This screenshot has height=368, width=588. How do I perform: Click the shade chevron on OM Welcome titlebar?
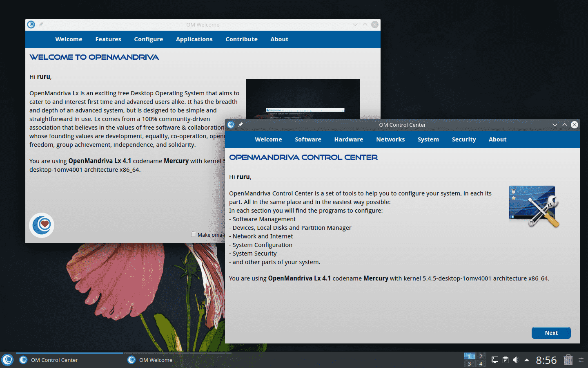(355, 25)
